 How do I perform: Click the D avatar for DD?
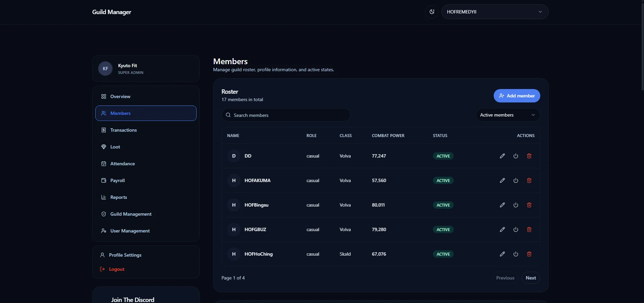click(234, 156)
